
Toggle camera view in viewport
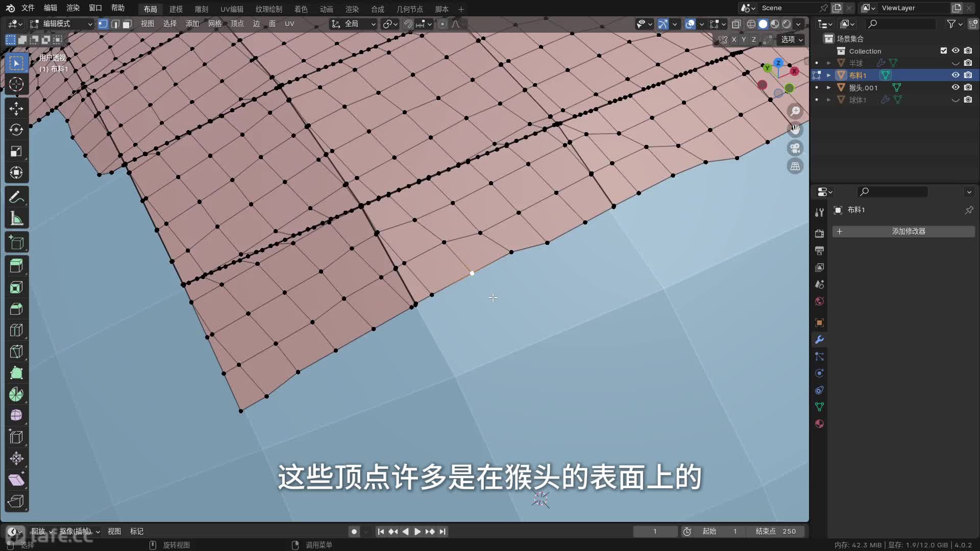[795, 148]
